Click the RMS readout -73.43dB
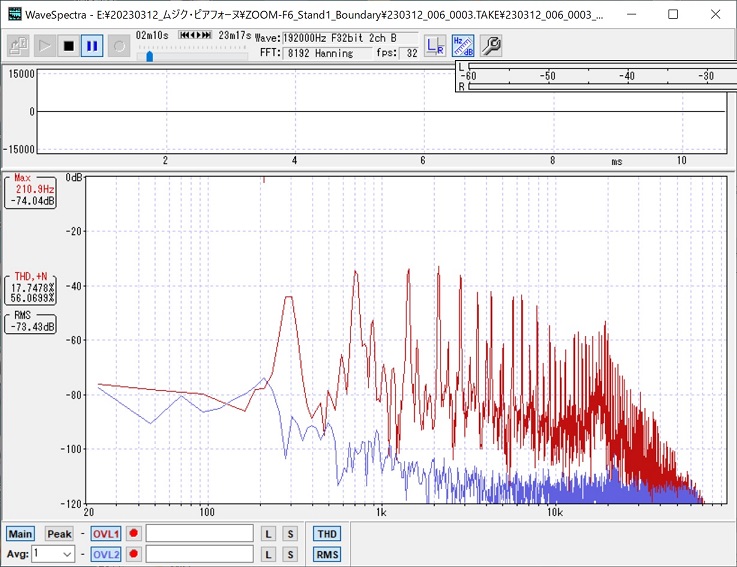This screenshot has width=737, height=567. click(x=32, y=326)
